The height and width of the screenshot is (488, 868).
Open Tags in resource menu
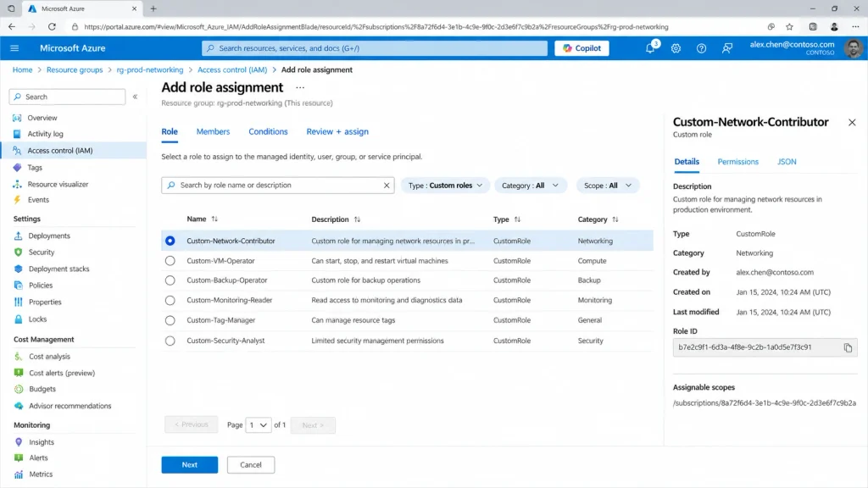[35, 167]
